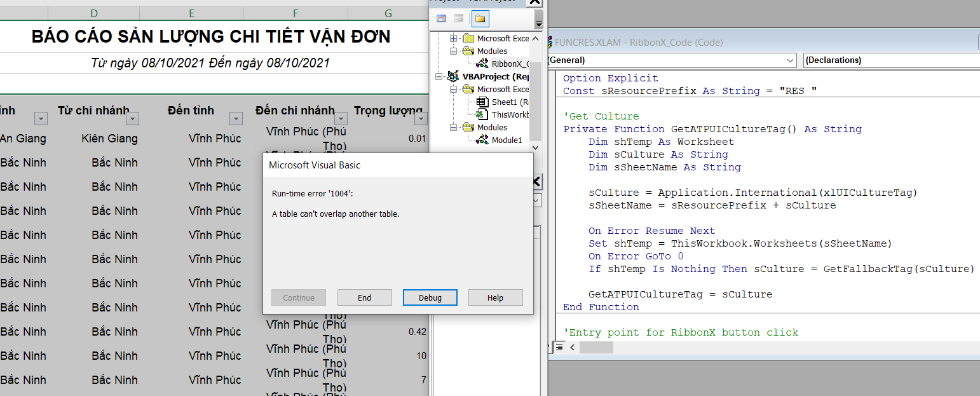Click the date range line Từ ngày 08/10/2021
The width and height of the screenshot is (980, 396).
coord(210,63)
